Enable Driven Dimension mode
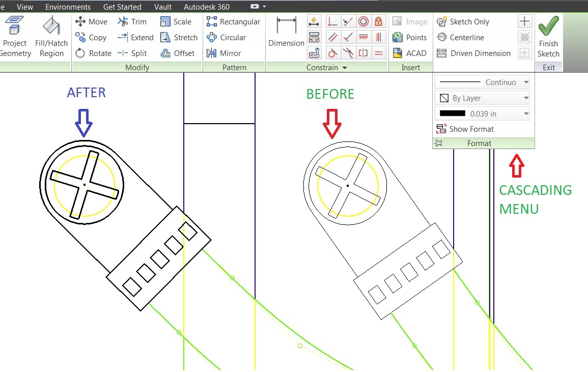588x372 pixels. click(x=474, y=53)
